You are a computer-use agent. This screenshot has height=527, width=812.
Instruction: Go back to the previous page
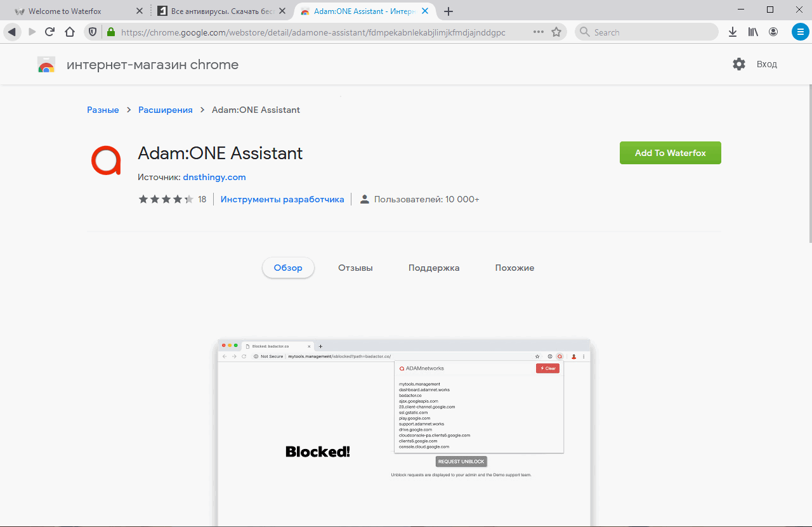click(x=11, y=32)
